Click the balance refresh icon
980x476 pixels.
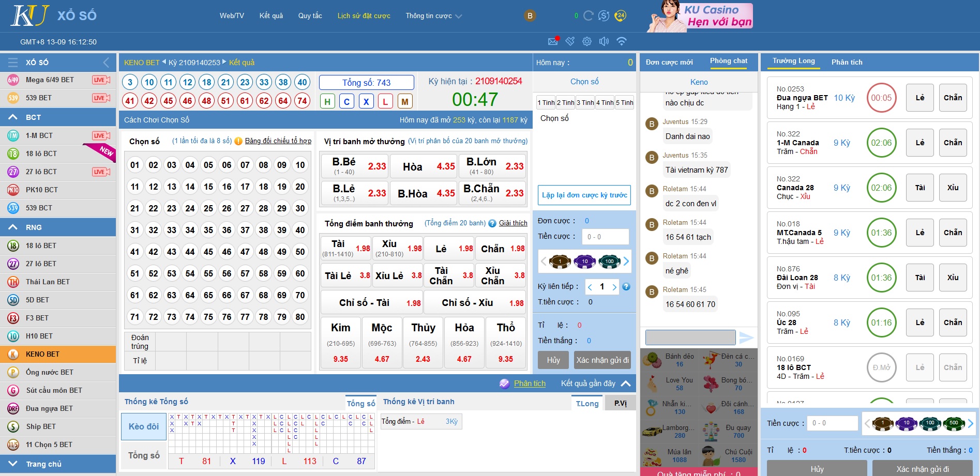tap(589, 16)
